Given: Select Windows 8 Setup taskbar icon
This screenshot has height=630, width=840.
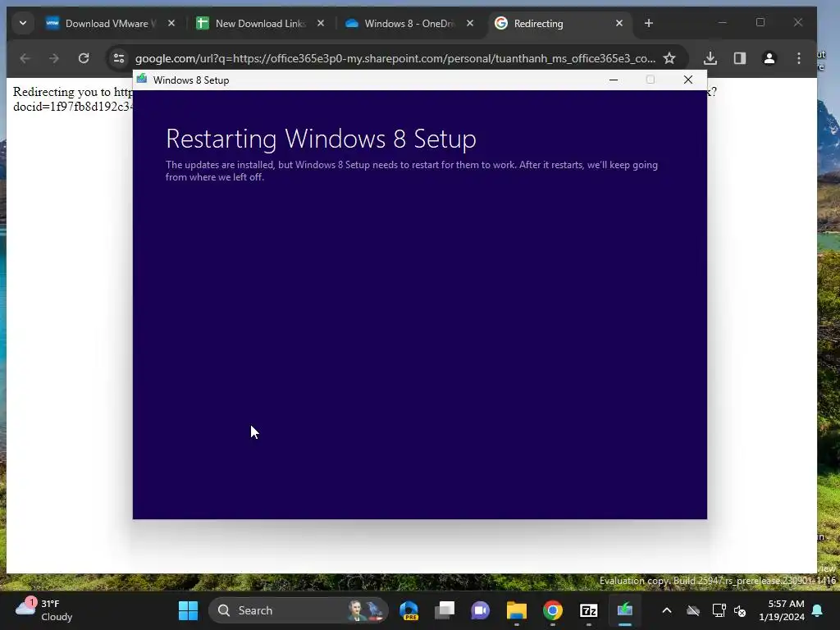Looking at the screenshot, I should (624, 610).
